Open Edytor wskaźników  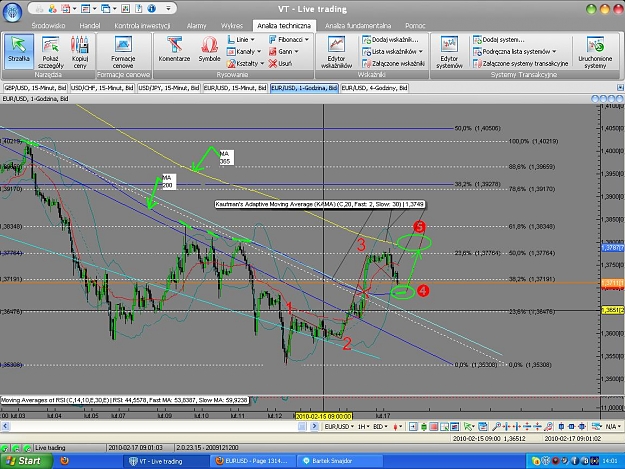pyautogui.click(x=336, y=52)
